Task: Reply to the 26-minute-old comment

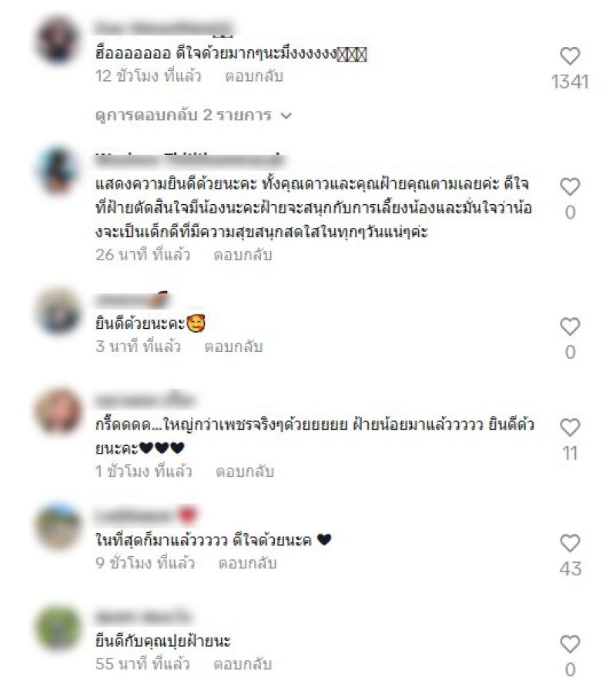Action: [243, 255]
